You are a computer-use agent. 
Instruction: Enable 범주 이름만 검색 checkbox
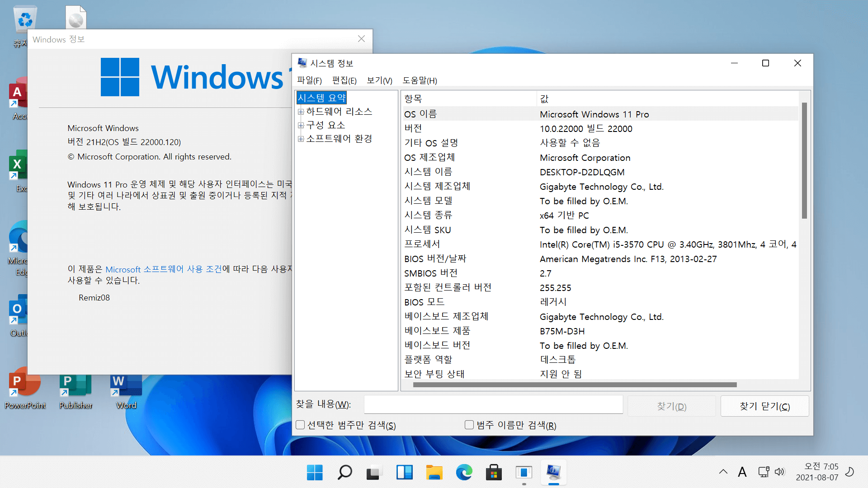point(469,425)
